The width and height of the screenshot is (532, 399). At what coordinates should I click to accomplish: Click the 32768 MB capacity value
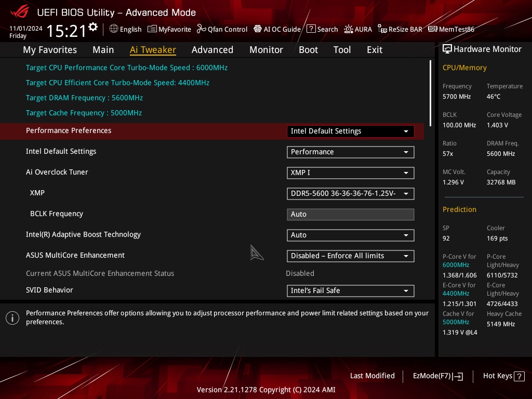tap(501, 182)
